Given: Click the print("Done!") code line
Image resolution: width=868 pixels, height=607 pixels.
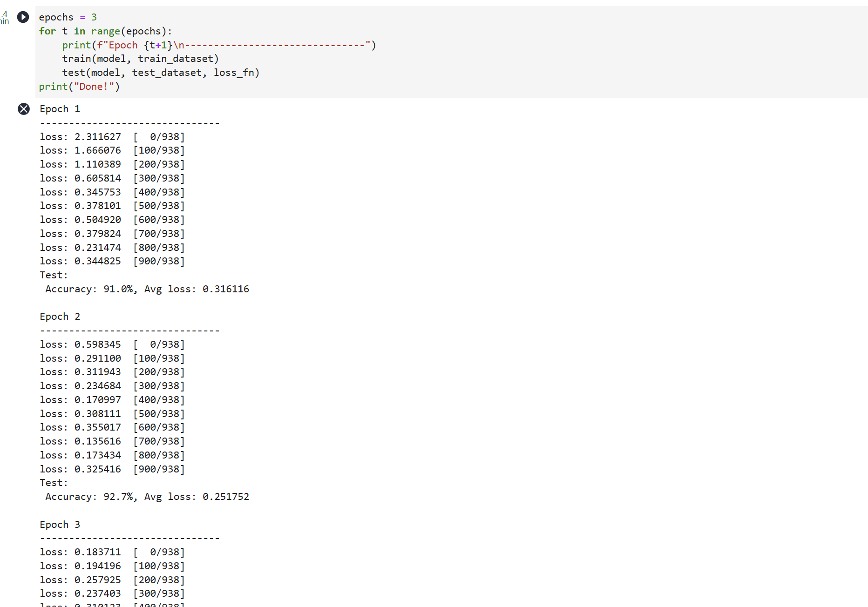Looking at the screenshot, I should 80,87.
